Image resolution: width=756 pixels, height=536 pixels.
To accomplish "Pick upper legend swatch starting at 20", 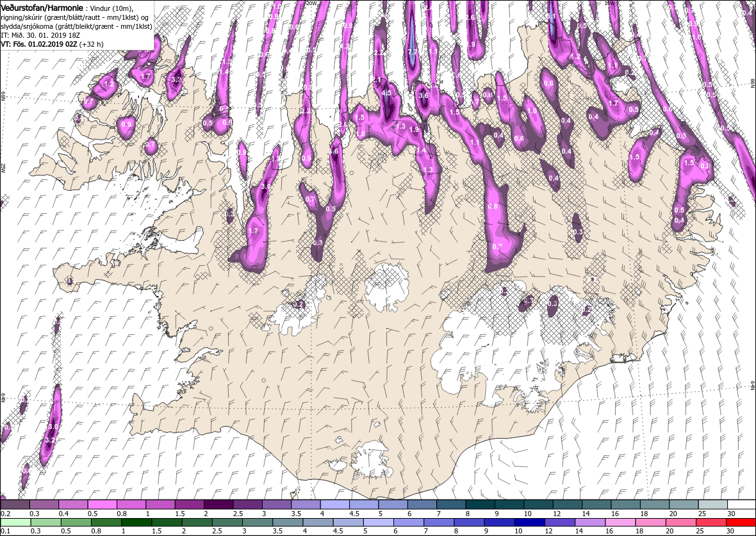I will (683, 505).
